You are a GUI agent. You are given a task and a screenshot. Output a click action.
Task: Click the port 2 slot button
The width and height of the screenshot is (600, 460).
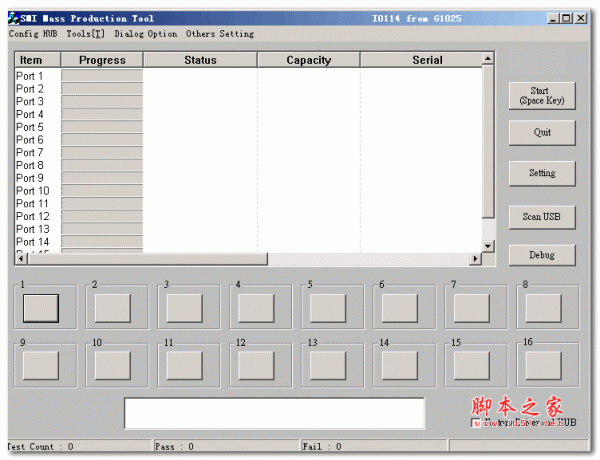112,308
